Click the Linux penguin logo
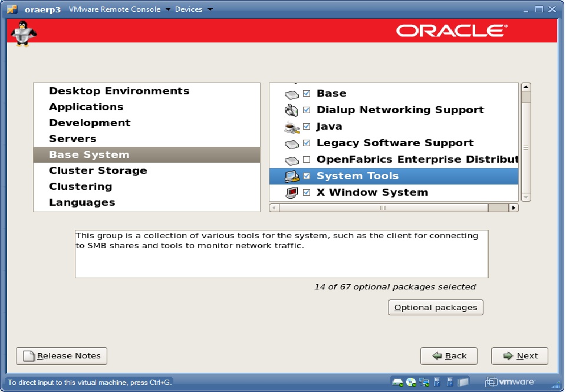 coord(24,33)
